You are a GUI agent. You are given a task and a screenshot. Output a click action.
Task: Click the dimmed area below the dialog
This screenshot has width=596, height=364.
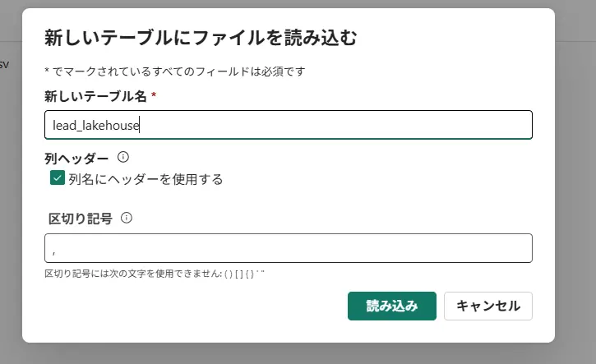click(x=288, y=354)
